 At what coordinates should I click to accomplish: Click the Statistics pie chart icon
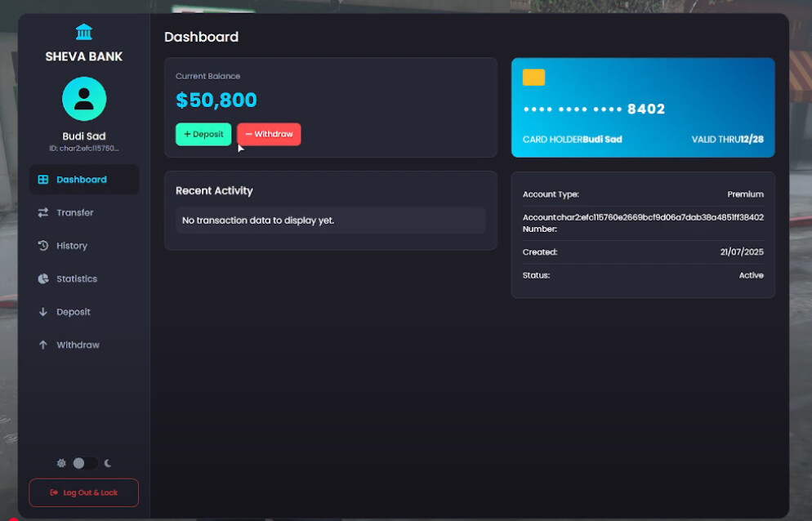43,278
